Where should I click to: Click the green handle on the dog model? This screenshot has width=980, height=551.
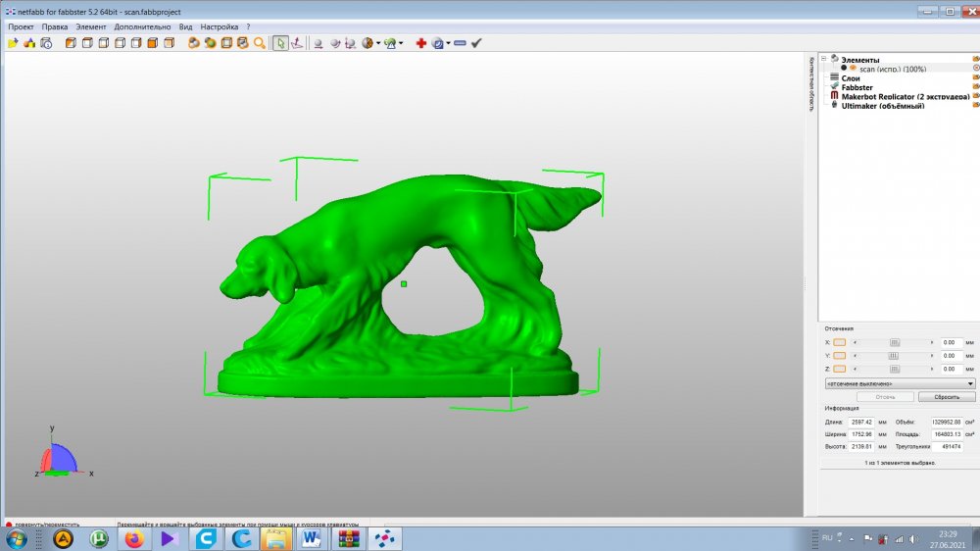pos(404,284)
